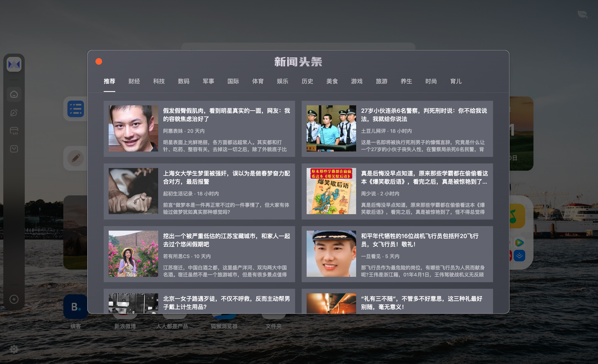Click the blue butterfly logo in sidebar
598x364 pixels.
tap(14, 64)
